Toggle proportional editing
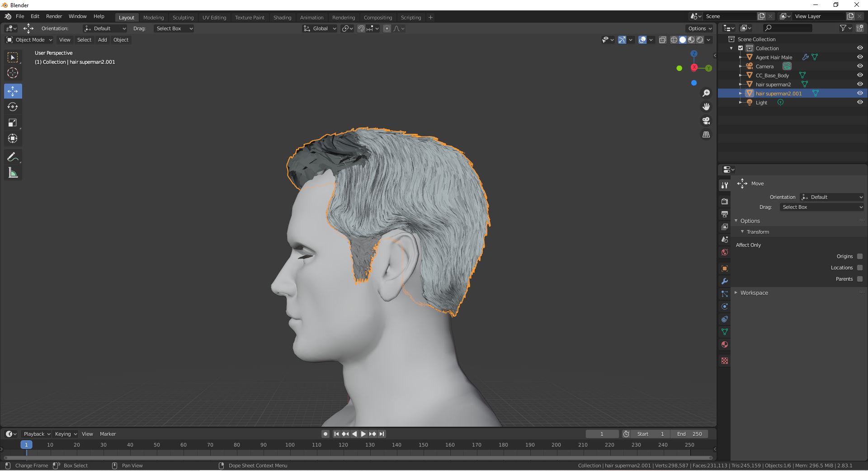The image size is (868, 471). 387,28
